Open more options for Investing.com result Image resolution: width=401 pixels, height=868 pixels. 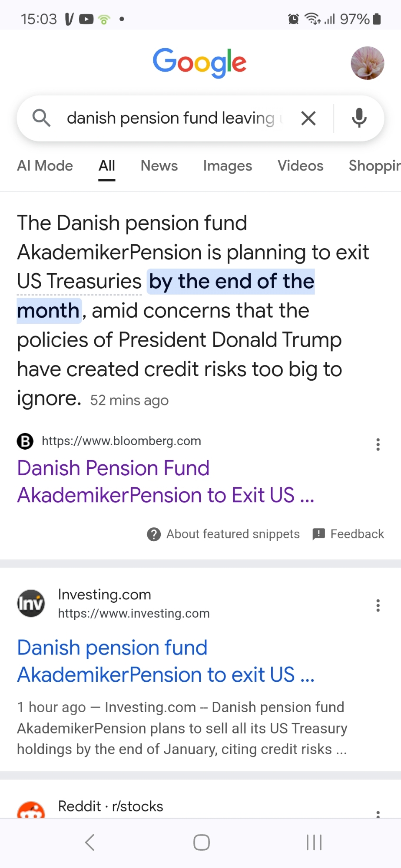coord(378,605)
